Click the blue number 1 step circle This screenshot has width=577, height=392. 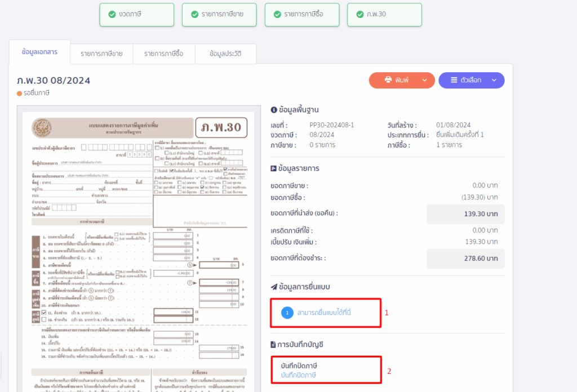point(287,312)
